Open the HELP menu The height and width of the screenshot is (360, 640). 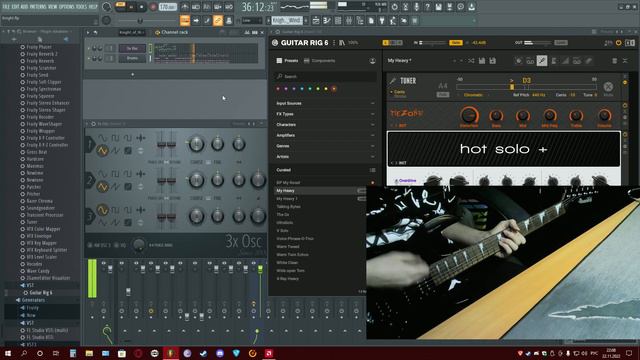point(93,7)
